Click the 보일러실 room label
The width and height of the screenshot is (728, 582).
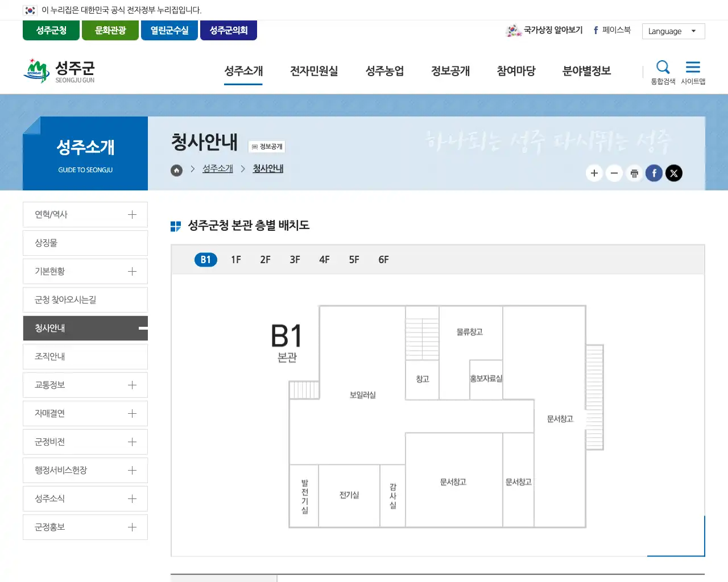(362, 395)
